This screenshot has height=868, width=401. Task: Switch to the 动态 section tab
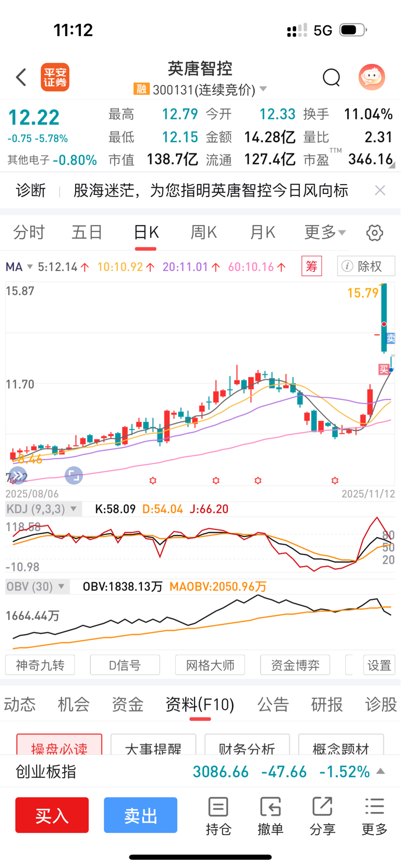20,704
